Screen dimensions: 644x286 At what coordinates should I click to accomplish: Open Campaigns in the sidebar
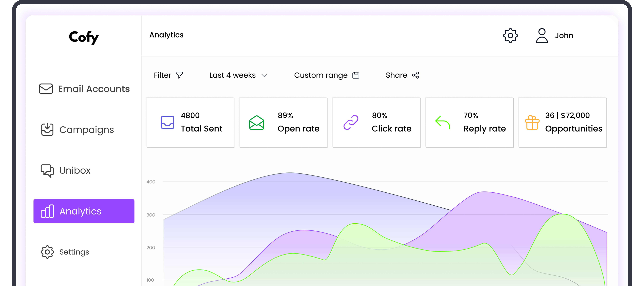(x=77, y=129)
